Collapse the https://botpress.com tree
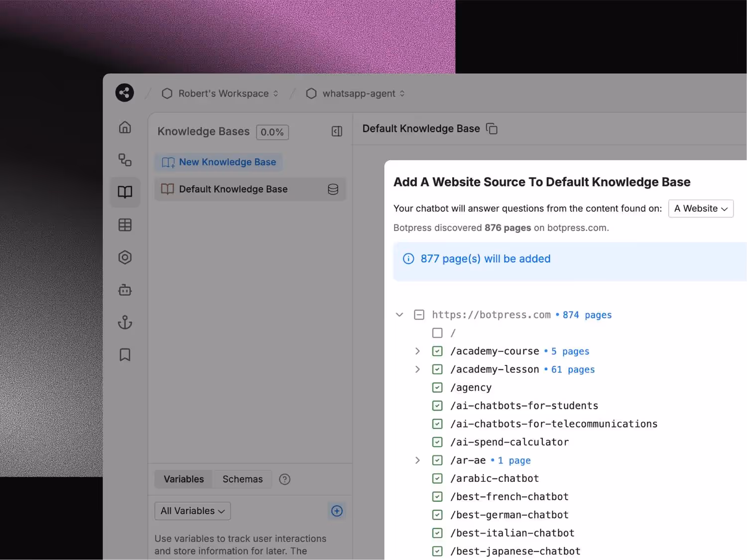The width and height of the screenshot is (747, 560). click(x=399, y=315)
